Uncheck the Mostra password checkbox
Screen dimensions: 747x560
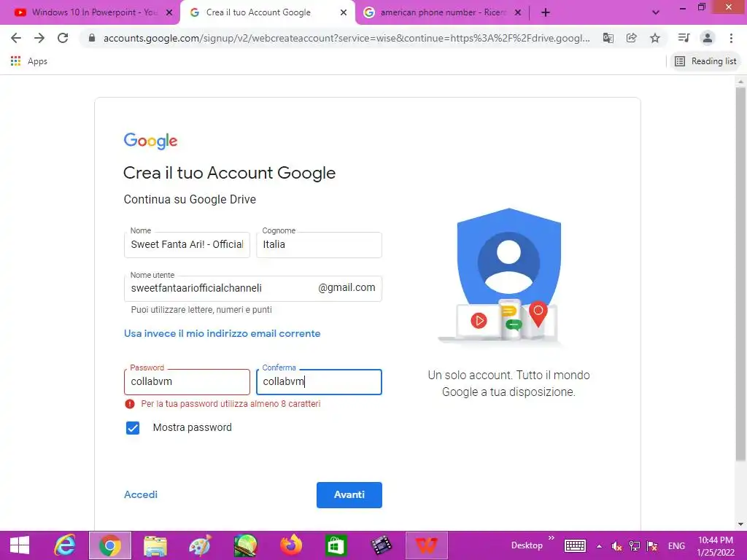tap(133, 427)
